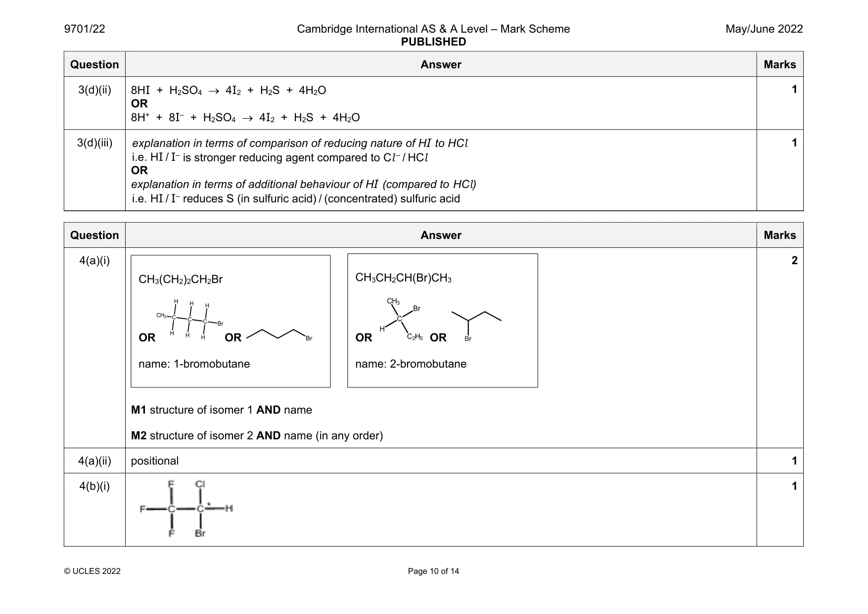Click the skeletal formula of 1-bromobutane
The height and width of the screenshot is (614, 868).
click(279, 334)
